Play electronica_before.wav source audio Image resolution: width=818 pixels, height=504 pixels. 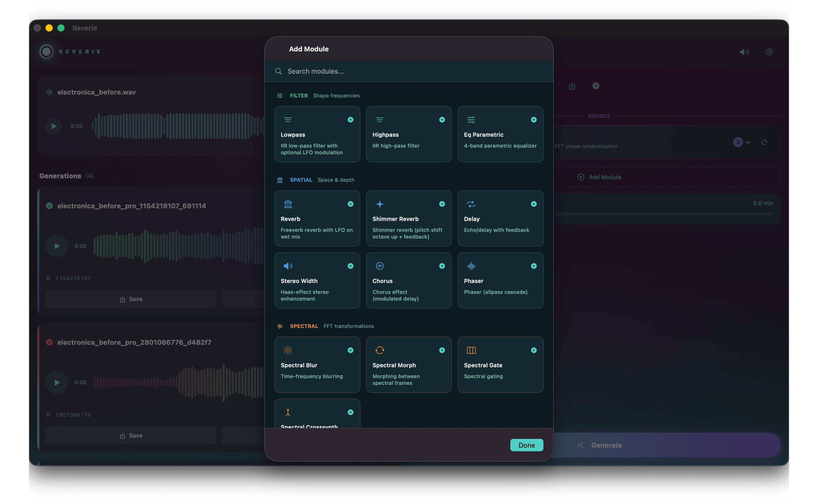coord(54,126)
